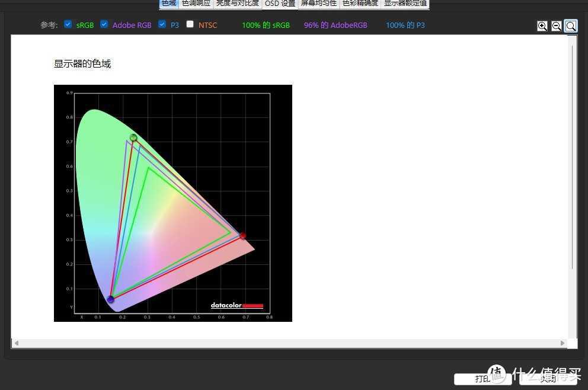This screenshot has width=588, height=390.
Task: Click the zoom in magnifier icon
Action: [542, 26]
